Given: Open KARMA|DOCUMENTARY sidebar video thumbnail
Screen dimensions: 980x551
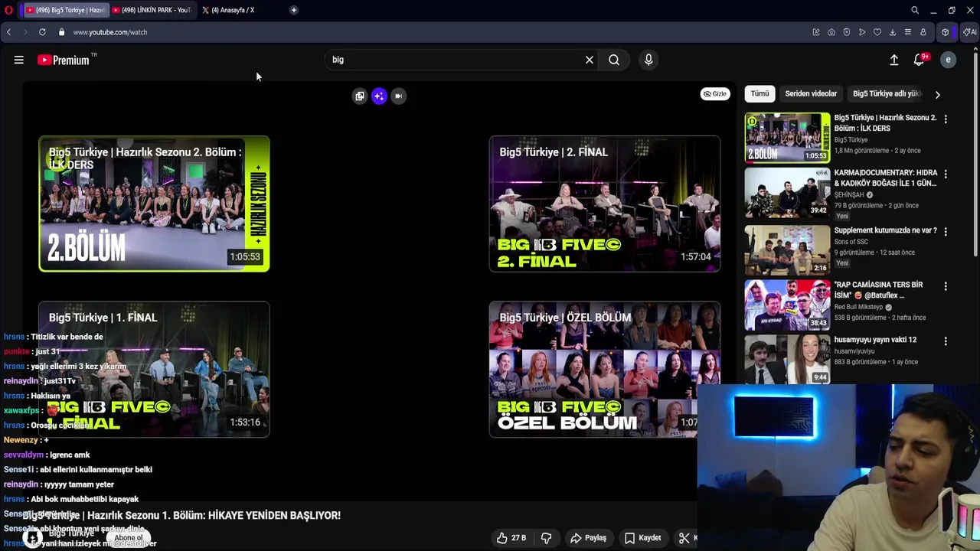Looking at the screenshot, I should [787, 193].
